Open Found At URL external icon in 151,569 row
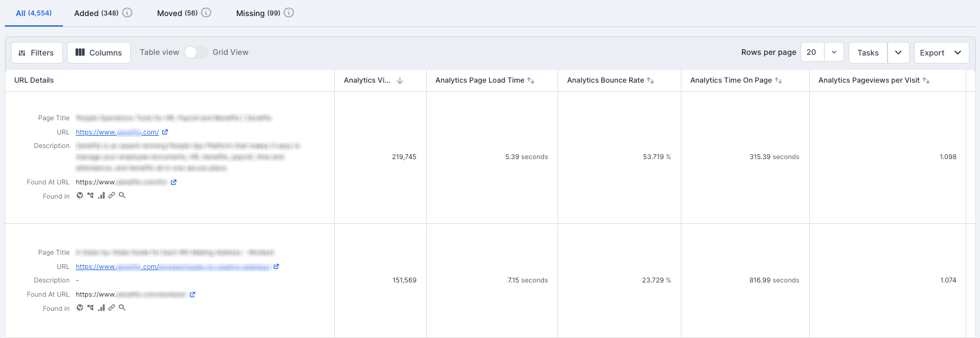This screenshot has width=980, height=338. 192,294
